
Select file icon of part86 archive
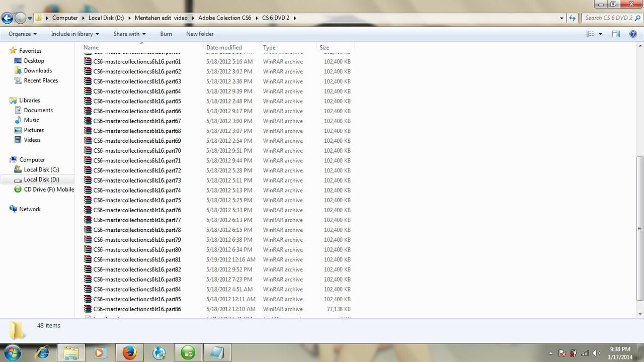88,309
